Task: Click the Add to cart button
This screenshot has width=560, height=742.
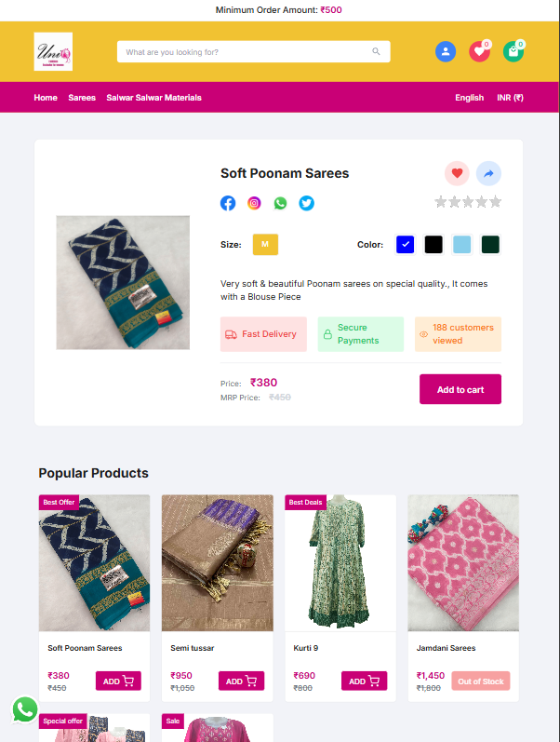Action: (x=460, y=389)
